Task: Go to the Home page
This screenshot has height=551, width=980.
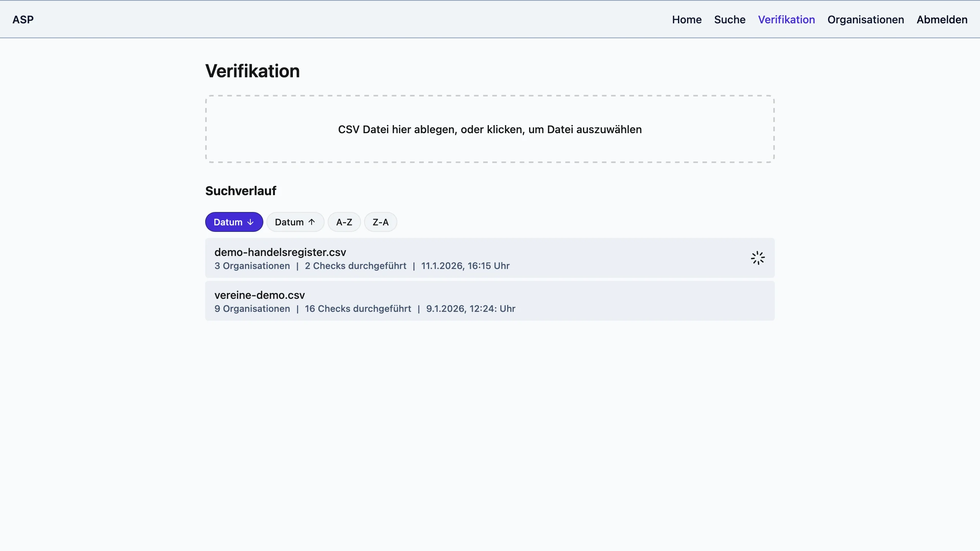Action: pyautogui.click(x=687, y=20)
